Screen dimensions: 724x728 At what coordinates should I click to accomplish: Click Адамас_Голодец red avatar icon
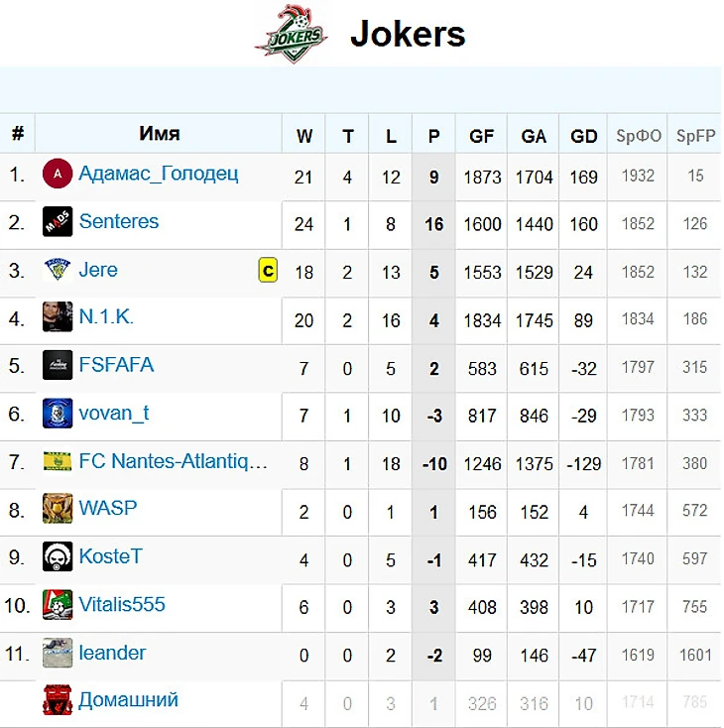point(58,174)
